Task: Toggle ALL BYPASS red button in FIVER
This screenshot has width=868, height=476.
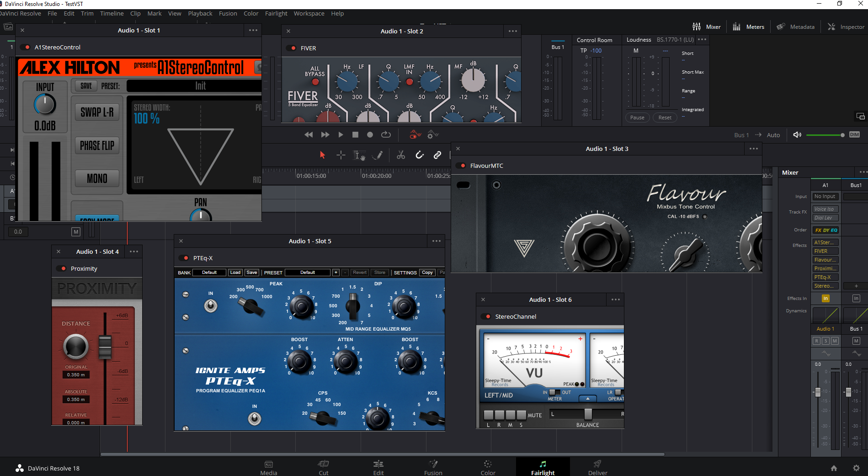Action: [315, 82]
